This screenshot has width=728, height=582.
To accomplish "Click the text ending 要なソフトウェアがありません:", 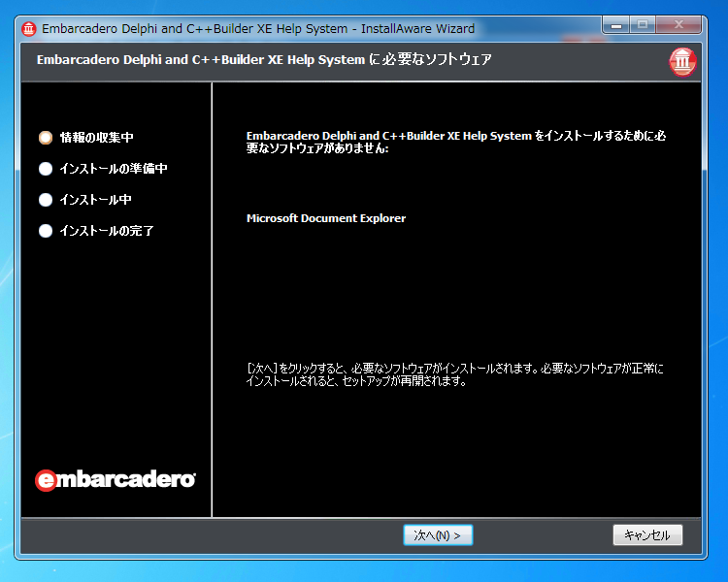I will tap(456, 142).
